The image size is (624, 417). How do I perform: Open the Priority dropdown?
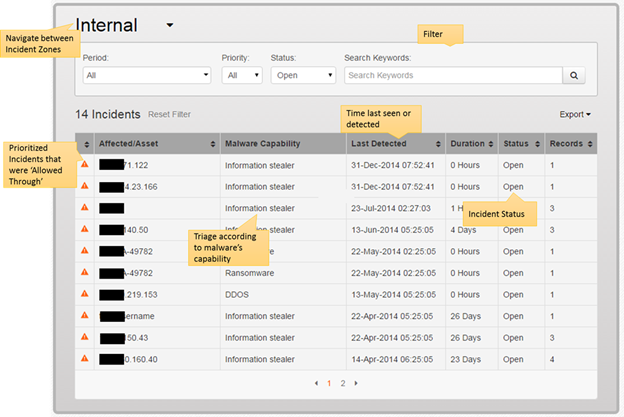tap(243, 75)
